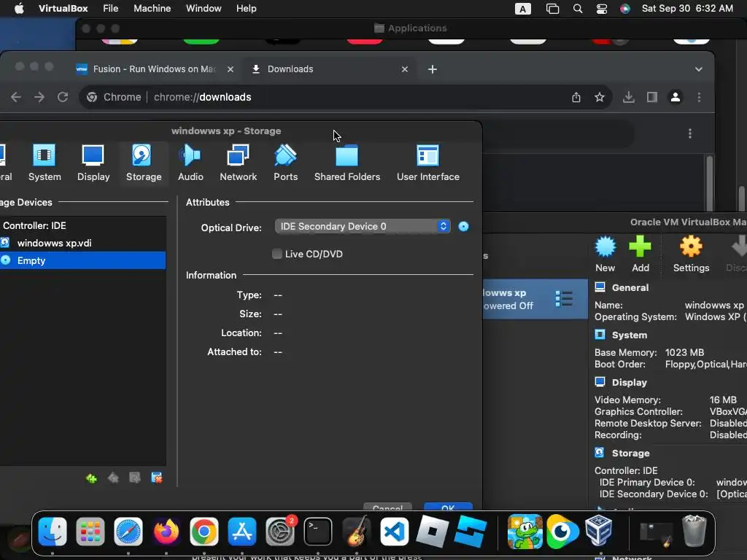This screenshot has width=747, height=560.
Task: Open the Machine menu
Action: 152,8
